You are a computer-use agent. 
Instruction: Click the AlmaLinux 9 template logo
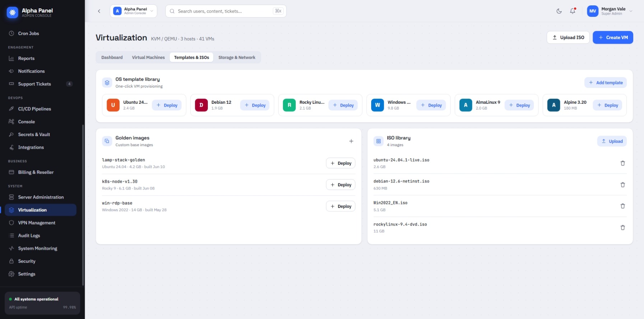466,105
